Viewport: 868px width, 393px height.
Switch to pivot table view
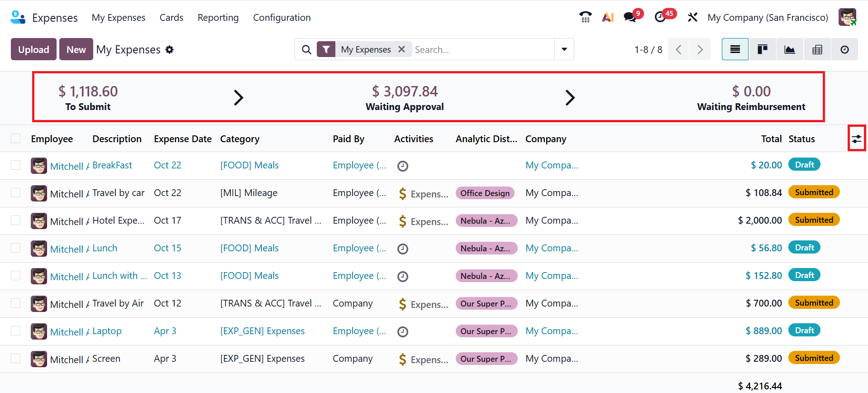(817, 49)
